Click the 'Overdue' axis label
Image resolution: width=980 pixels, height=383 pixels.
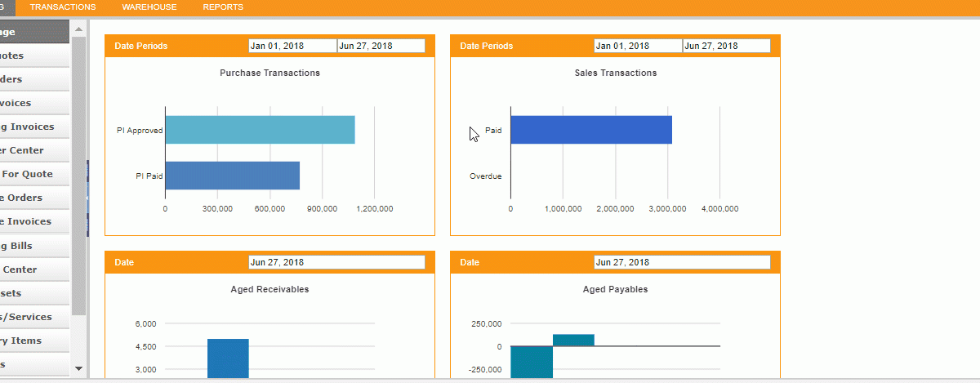click(486, 176)
